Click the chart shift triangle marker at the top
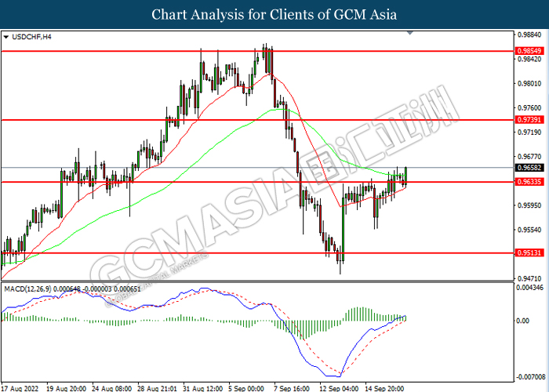Image resolution: width=549 pixels, height=392 pixels. 410,33
